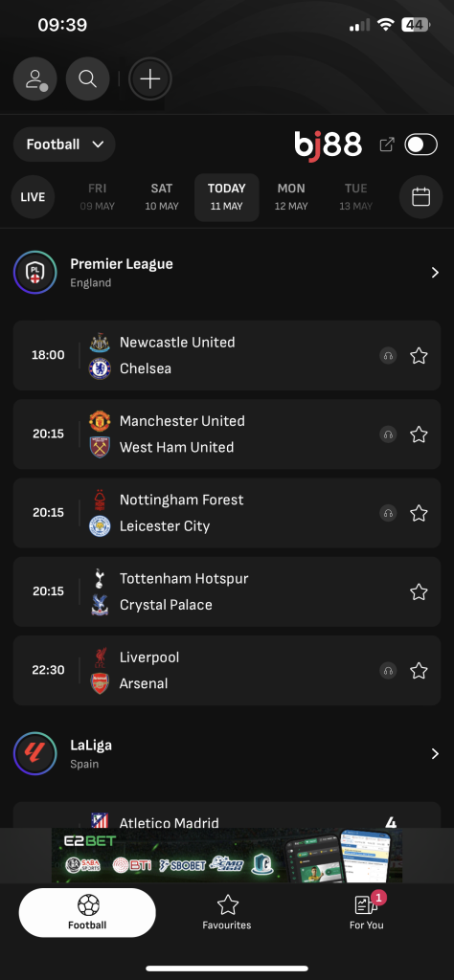The width and height of the screenshot is (454, 980).
Task: Tap the LIVE matches button
Action: pyautogui.click(x=33, y=197)
